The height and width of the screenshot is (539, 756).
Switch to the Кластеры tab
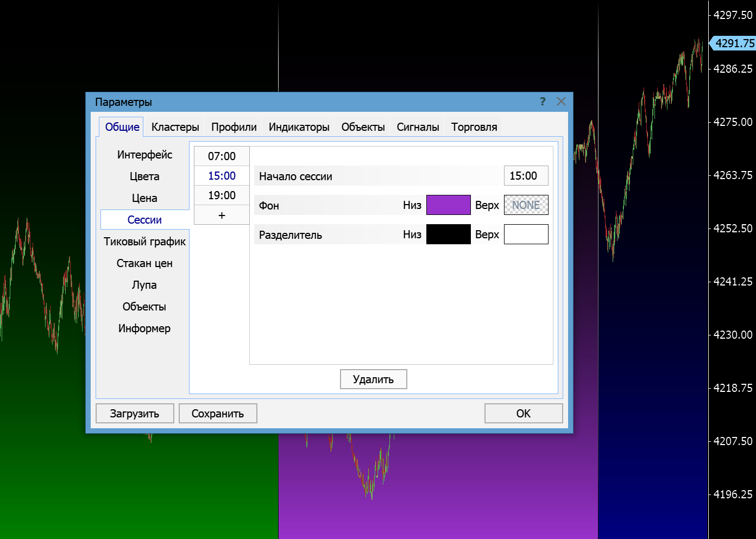pyautogui.click(x=175, y=127)
